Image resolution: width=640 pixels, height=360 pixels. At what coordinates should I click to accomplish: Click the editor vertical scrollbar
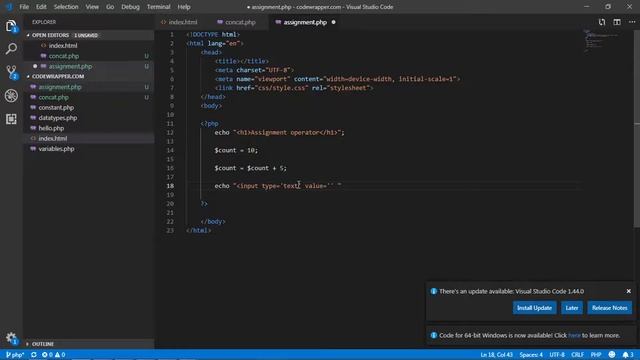(x=637, y=129)
